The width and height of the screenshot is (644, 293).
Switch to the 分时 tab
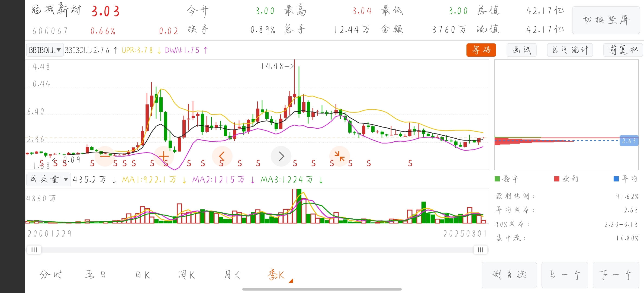51,275
